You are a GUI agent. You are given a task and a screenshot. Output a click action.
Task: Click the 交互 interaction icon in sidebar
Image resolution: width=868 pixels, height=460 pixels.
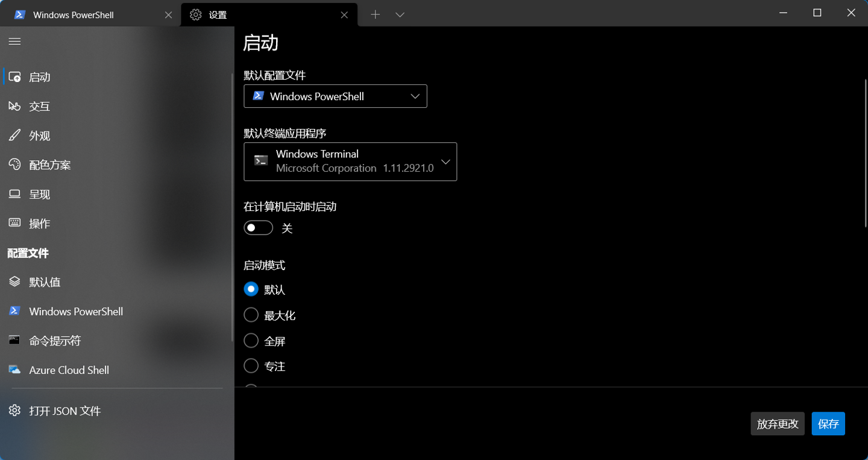click(x=14, y=106)
